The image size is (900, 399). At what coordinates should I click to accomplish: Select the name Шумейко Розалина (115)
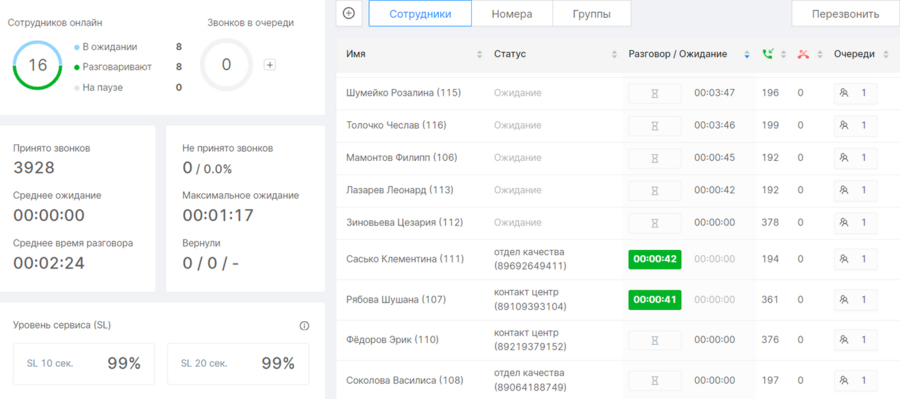pyautogui.click(x=404, y=92)
